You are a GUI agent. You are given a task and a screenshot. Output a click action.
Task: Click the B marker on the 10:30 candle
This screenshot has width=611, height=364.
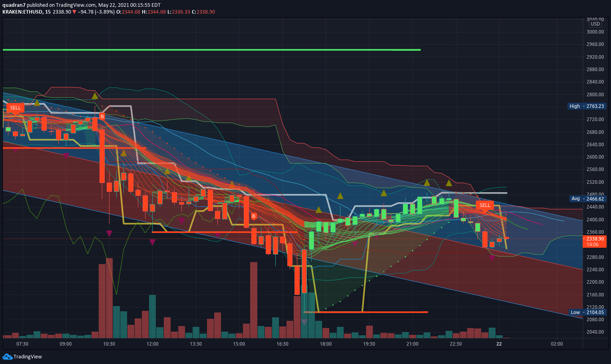pyautogui.click(x=102, y=116)
